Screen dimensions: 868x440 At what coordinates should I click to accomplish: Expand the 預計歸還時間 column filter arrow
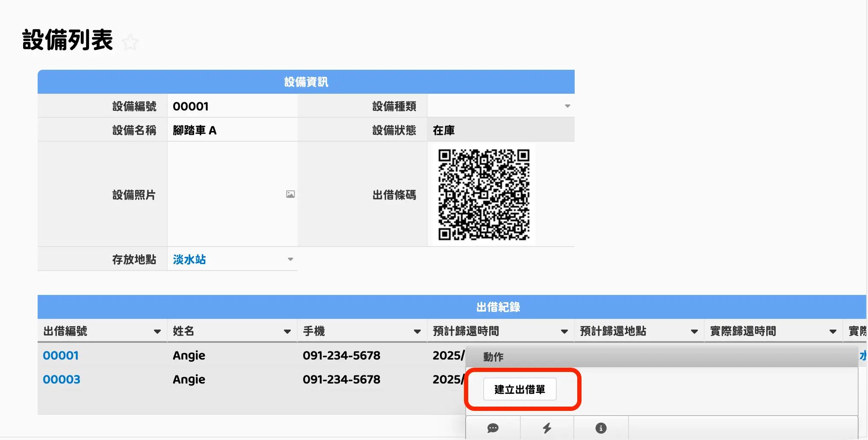[564, 331]
